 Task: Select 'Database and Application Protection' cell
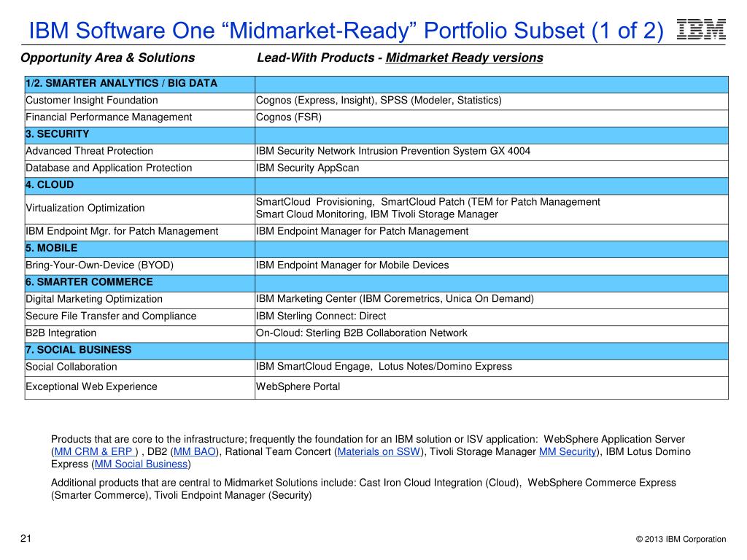[139, 169]
